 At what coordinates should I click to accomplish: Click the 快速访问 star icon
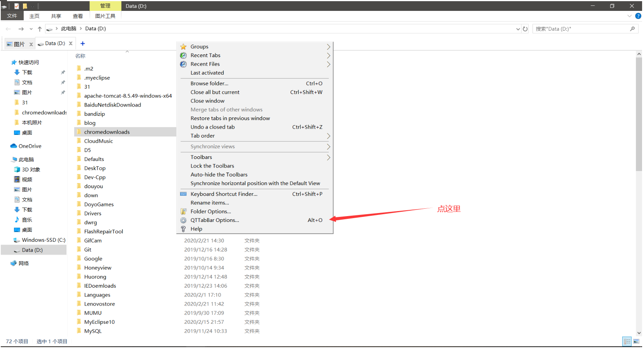(14, 62)
